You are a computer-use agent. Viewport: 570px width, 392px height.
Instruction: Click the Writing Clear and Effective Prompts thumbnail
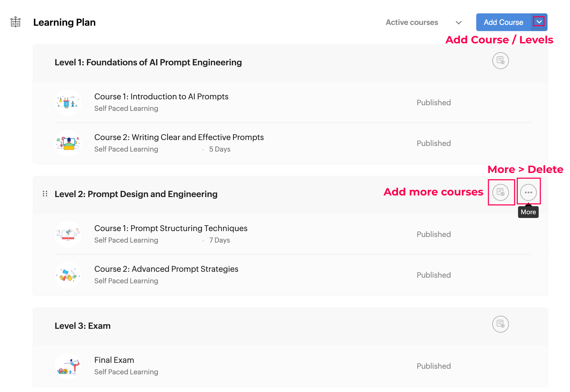68,143
